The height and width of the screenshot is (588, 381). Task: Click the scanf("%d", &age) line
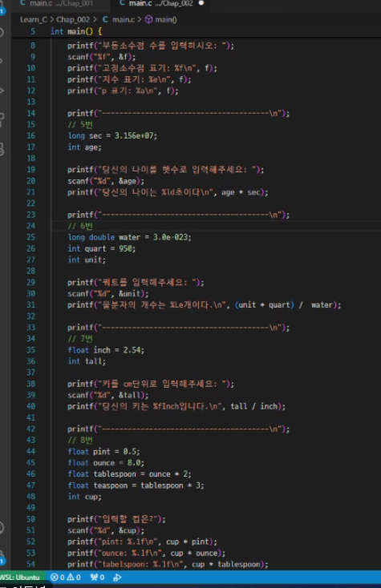point(106,181)
